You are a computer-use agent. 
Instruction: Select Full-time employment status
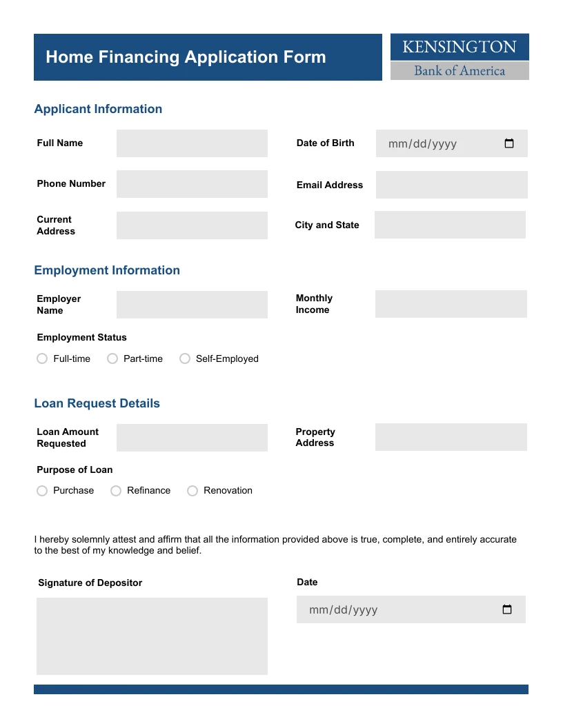coord(42,358)
